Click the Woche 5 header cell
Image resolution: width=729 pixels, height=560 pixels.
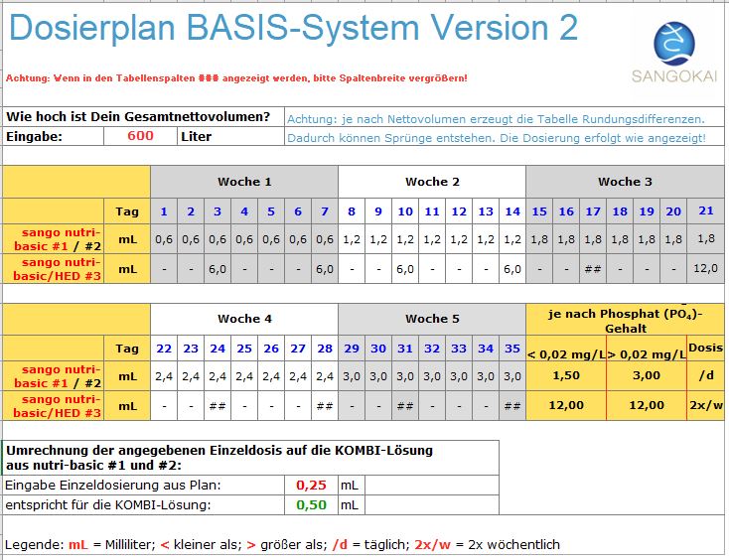point(432,319)
